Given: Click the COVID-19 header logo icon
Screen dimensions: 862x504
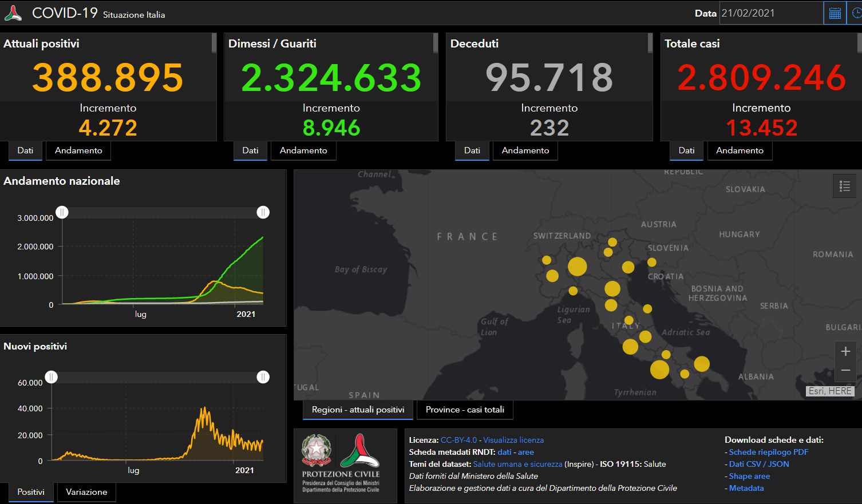Looking at the screenshot, I should click(13, 13).
